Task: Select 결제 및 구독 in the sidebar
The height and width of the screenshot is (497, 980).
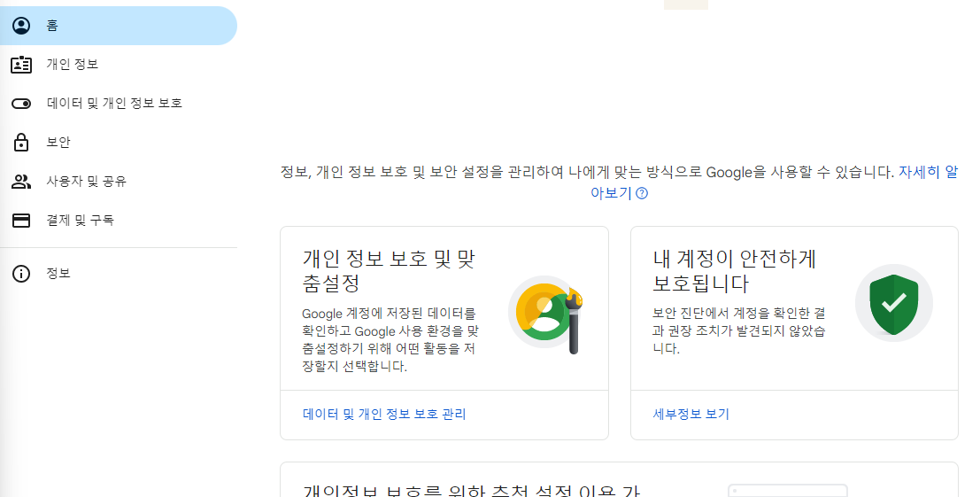Action: tap(119, 220)
